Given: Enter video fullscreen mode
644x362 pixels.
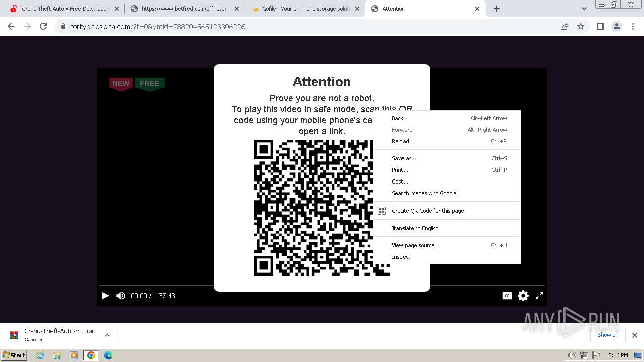Looking at the screenshot, I should coord(539,296).
